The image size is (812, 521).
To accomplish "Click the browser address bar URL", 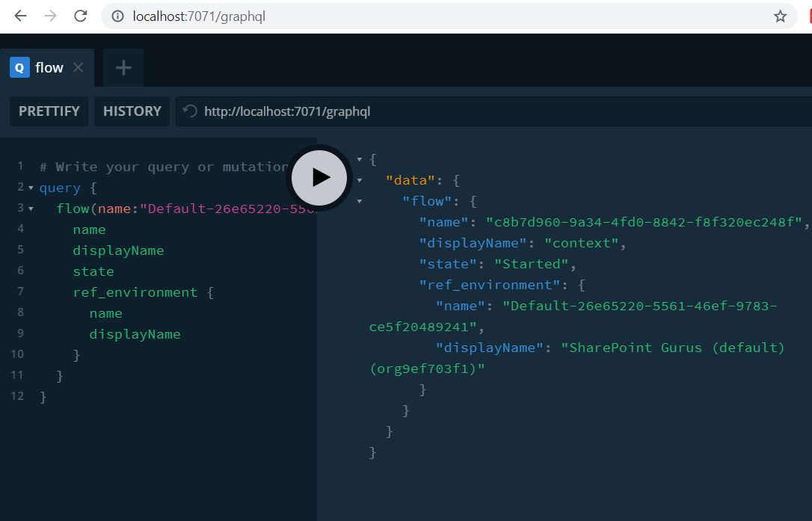I will [x=199, y=16].
